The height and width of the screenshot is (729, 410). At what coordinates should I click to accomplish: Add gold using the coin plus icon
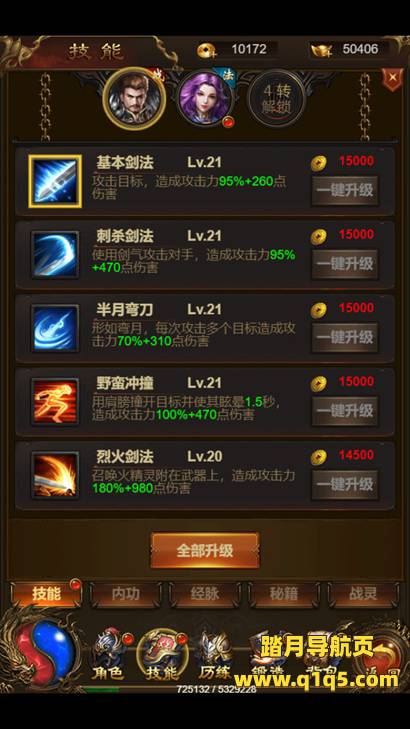[206, 50]
